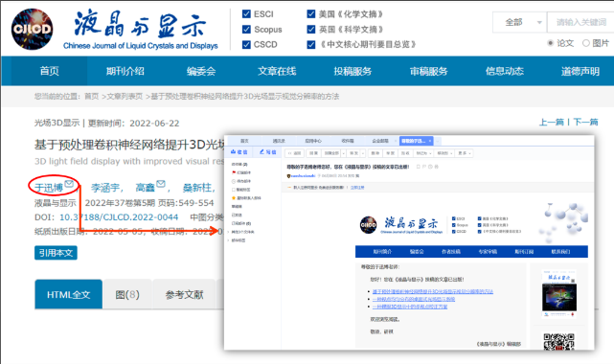The image size is (614, 364).
Task: Select the 图片 radio button
Action: coord(586,43)
